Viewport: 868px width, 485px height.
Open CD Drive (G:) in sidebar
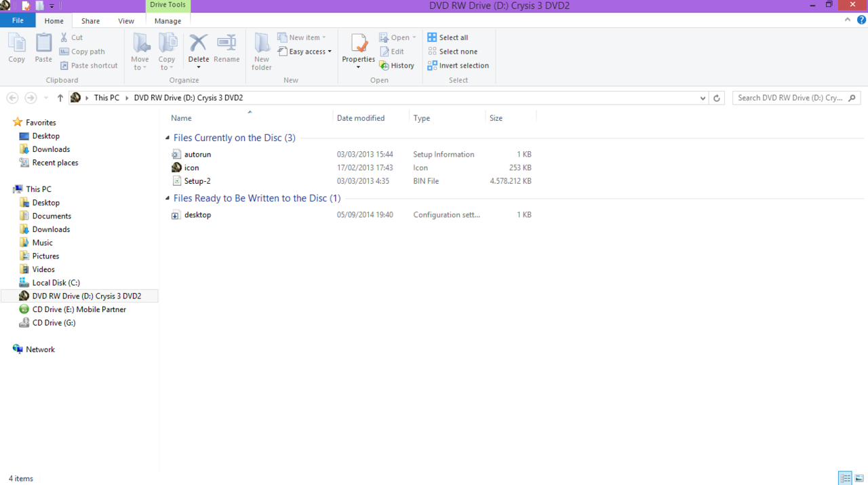[x=54, y=323]
